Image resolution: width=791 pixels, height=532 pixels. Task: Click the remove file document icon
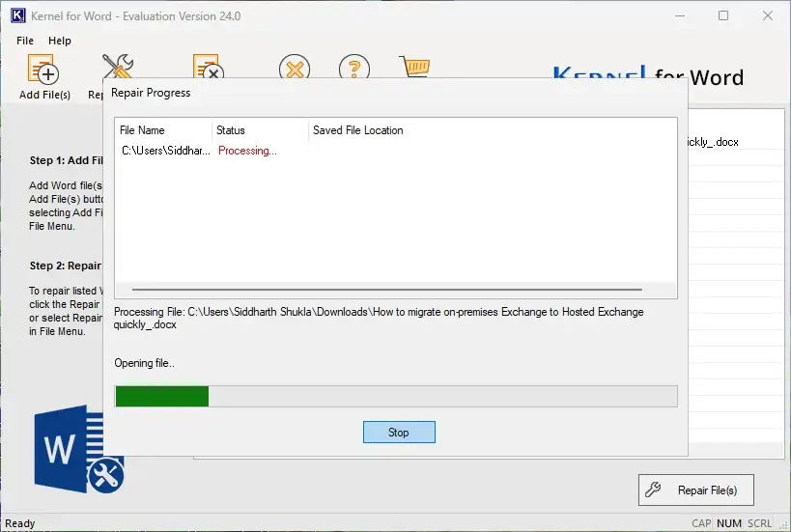(x=208, y=66)
